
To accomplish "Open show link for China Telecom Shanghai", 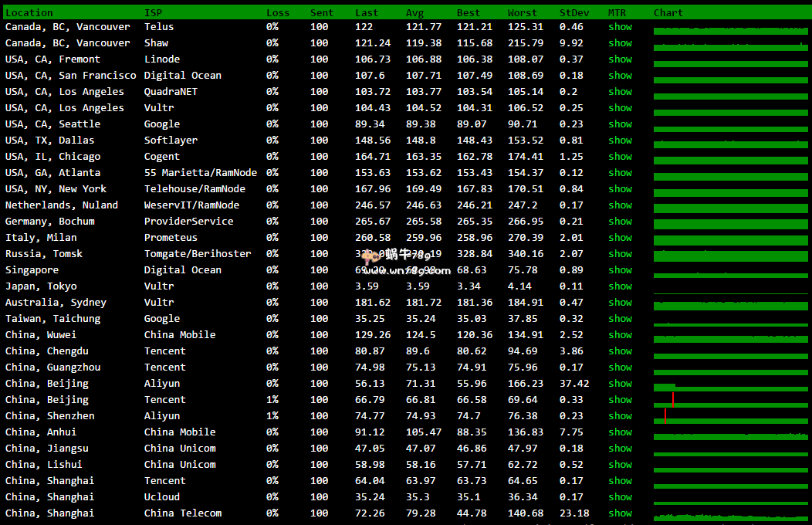I will tap(620, 513).
